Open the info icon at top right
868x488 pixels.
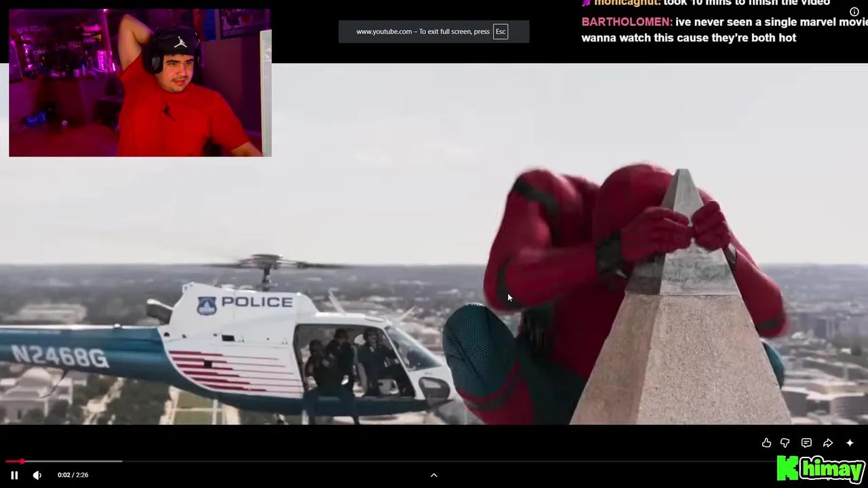854,12
